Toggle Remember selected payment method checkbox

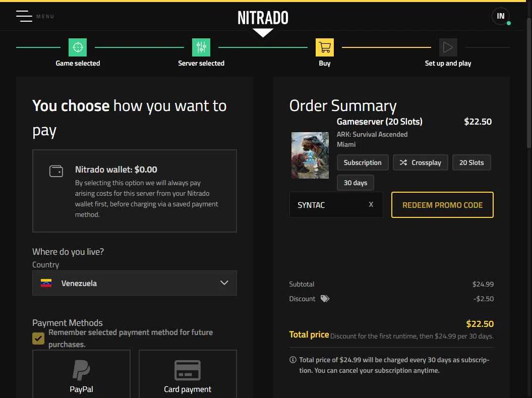38,338
